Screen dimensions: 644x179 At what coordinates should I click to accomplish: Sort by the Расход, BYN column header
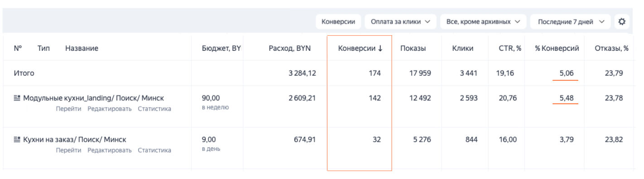[289, 48]
